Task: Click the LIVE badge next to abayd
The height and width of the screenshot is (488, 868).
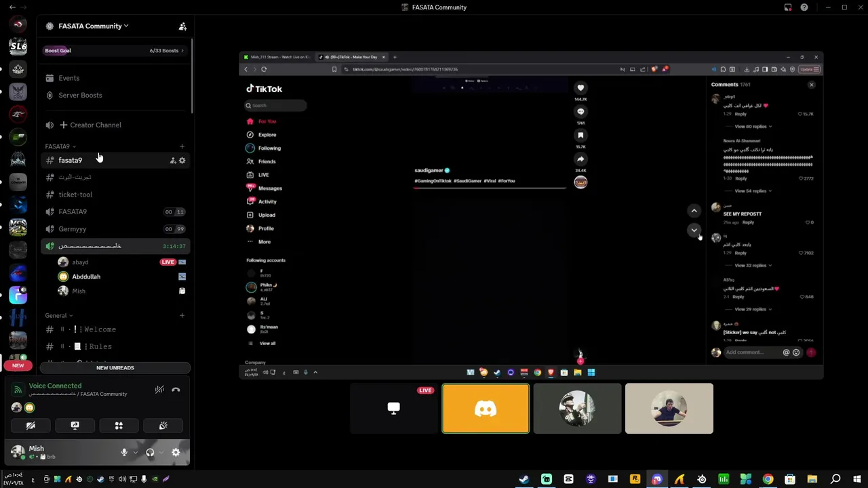Action: [x=167, y=262]
